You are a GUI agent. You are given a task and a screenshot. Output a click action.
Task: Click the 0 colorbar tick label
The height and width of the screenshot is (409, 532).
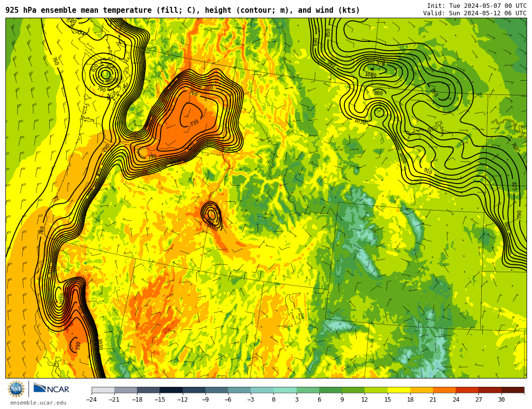274,400
